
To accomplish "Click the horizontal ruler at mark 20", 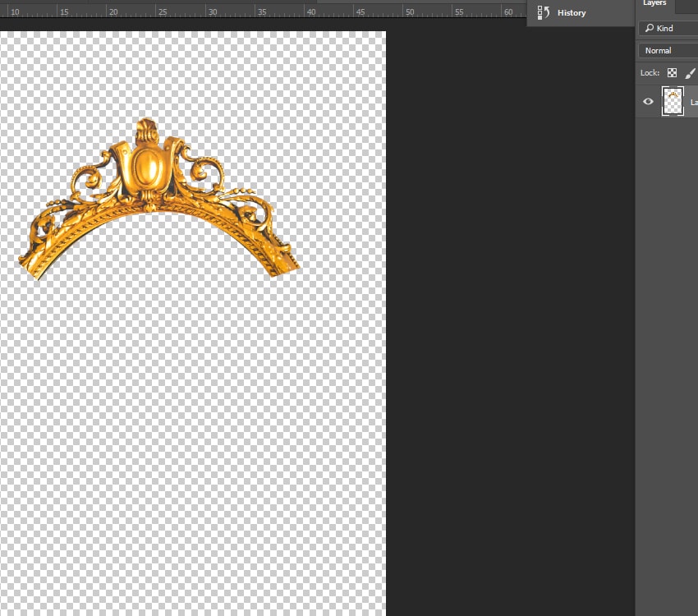I will point(113,12).
